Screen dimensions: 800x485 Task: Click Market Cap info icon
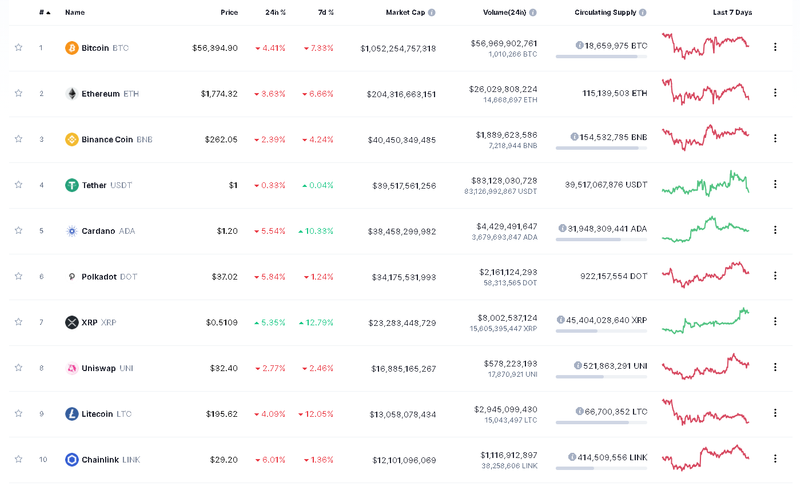[x=432, y=12]
